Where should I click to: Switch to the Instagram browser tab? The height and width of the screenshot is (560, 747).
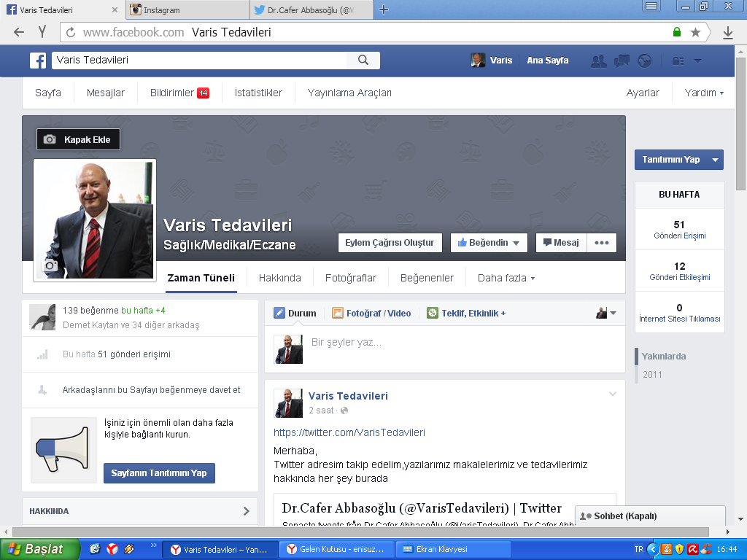187,9
